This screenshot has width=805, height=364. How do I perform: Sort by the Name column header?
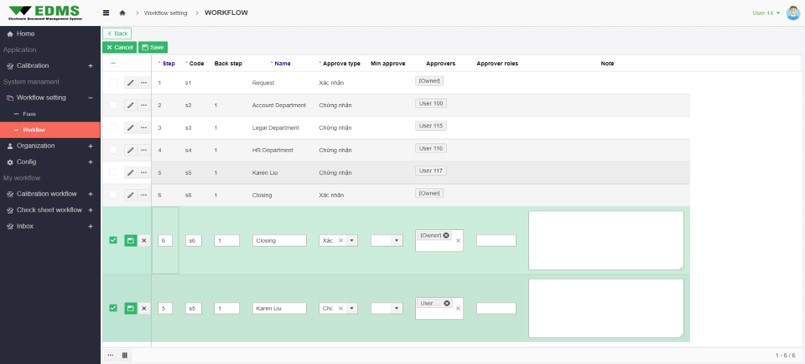point(282,63)
